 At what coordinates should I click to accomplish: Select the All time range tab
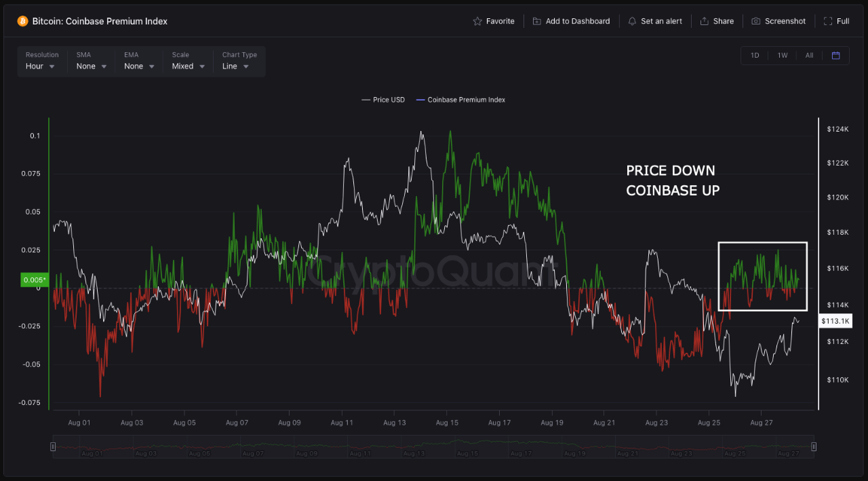point(809,55)
